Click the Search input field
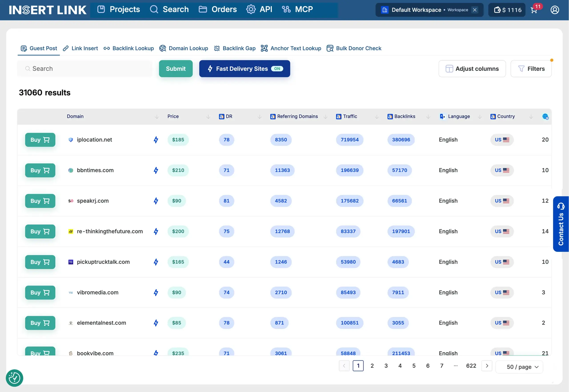 click(85, 69)
